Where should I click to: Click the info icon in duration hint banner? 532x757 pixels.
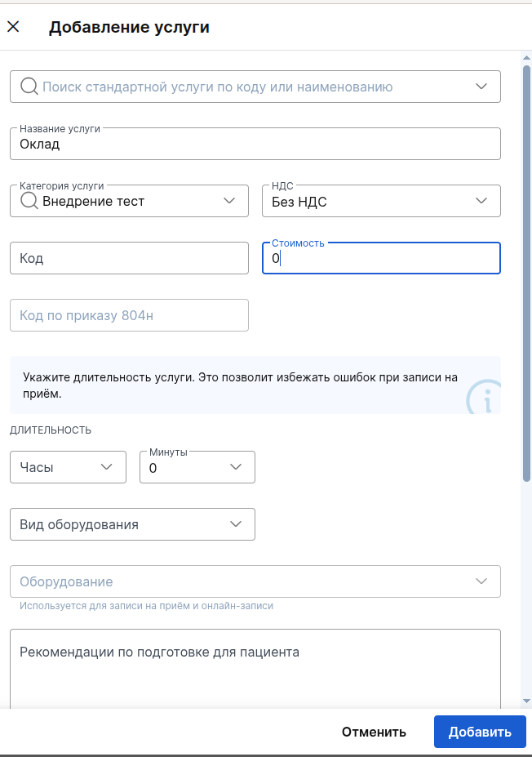(x=485, y=398)
